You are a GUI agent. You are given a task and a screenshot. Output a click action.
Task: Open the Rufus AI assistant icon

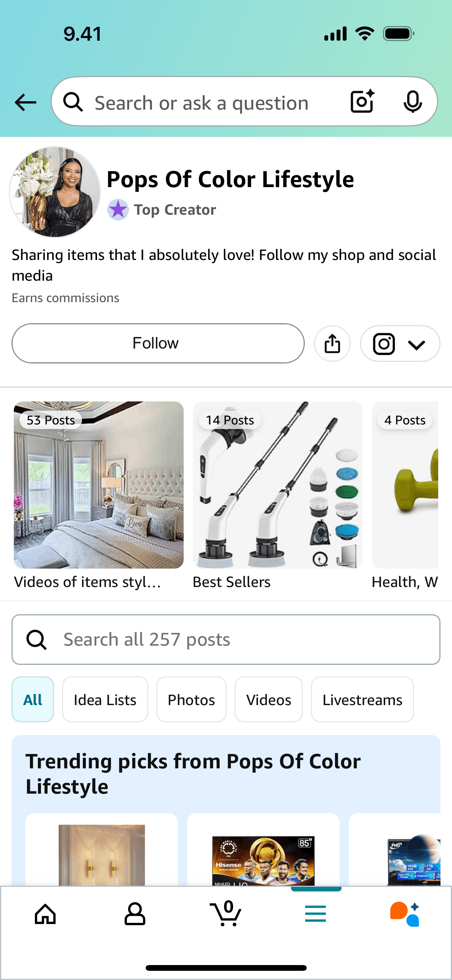[x=405, y=914]
